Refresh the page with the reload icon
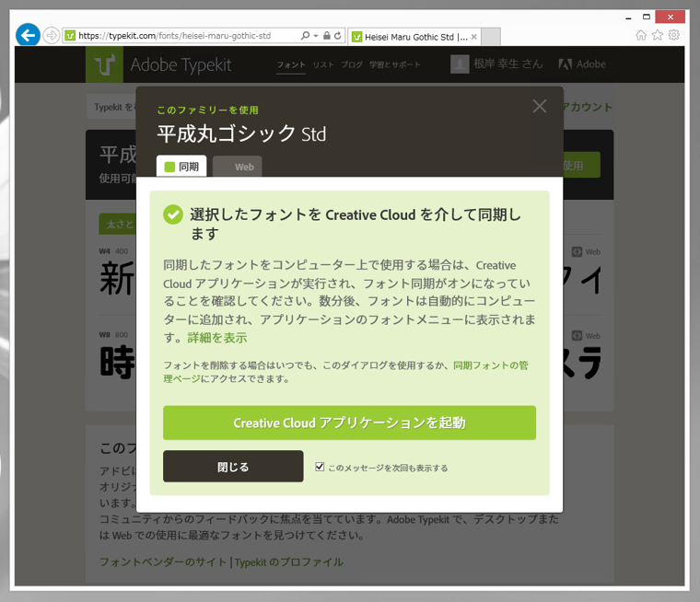The width and height of the screenshot is (700, 602). pos(338,35)
